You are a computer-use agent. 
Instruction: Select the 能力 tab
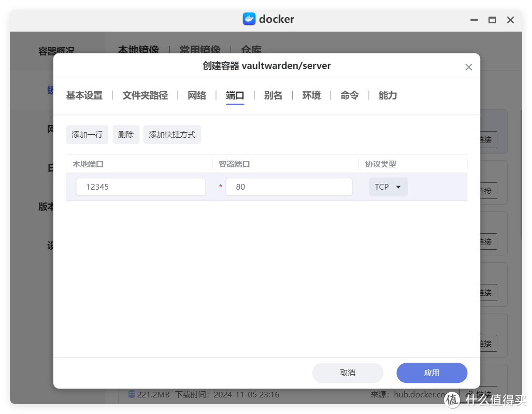tap(388, 95)
